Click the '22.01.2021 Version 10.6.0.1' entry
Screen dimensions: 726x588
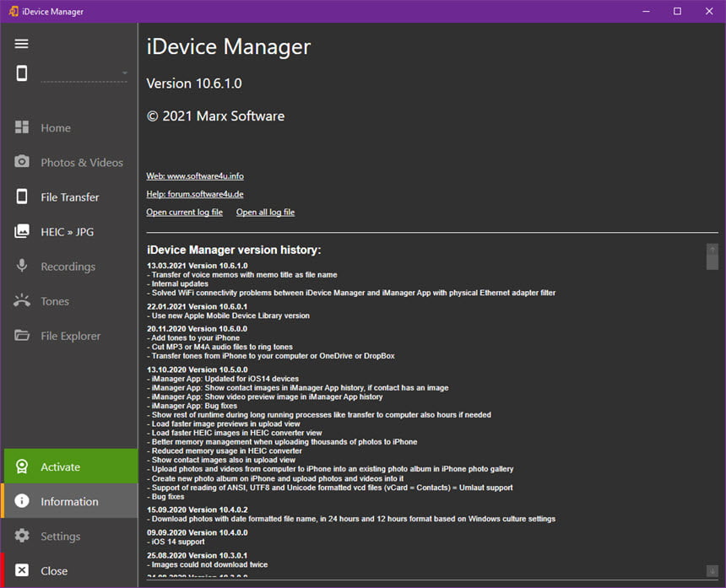(x=198, y=307)
